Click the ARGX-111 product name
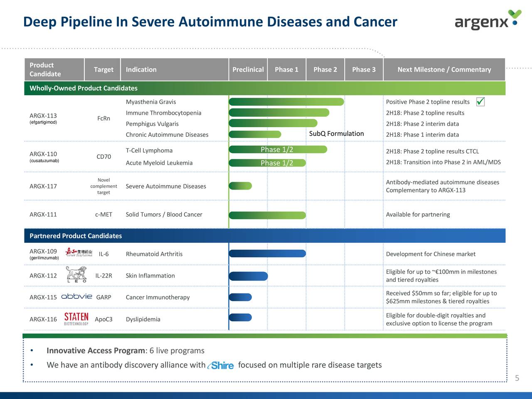Screen dimensions: 532x399 coord(43,214)
